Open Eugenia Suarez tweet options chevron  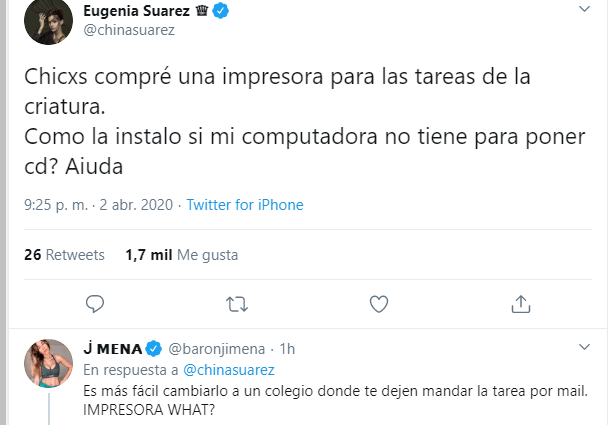(585, 9)
